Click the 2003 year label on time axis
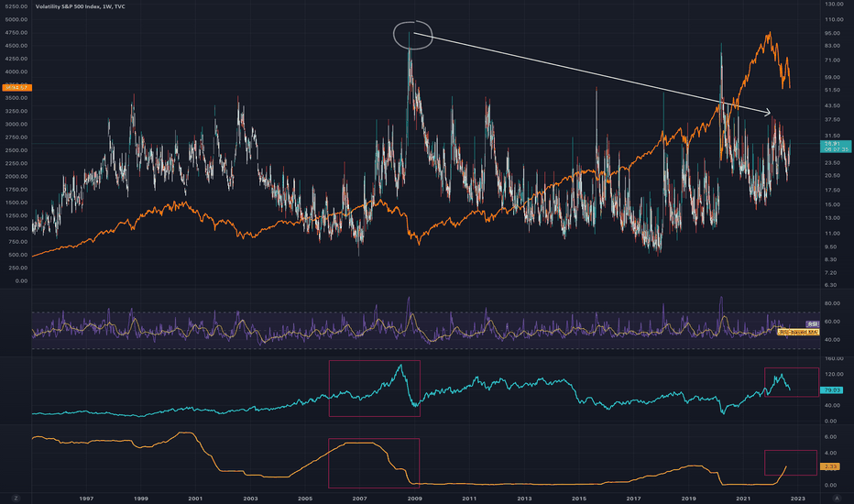Screen dimensions: 854x504 (250, 498)
